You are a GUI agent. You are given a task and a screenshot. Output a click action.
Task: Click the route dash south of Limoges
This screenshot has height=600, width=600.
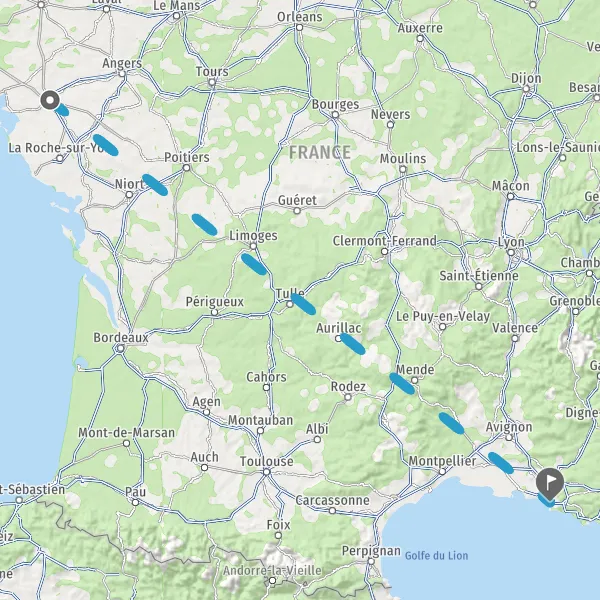point(254,264)
